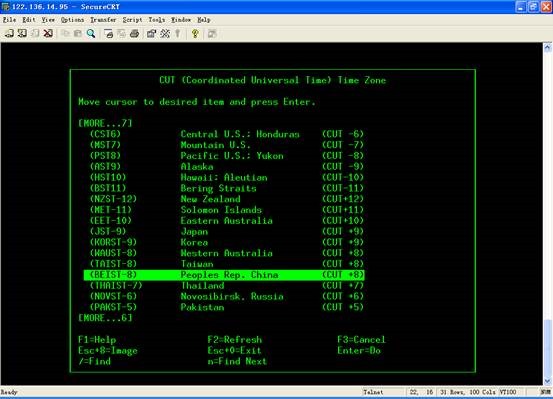
Task: Click highlighted (BEIST-8) Peoples Rep. China row
Action: click(224, 275)
